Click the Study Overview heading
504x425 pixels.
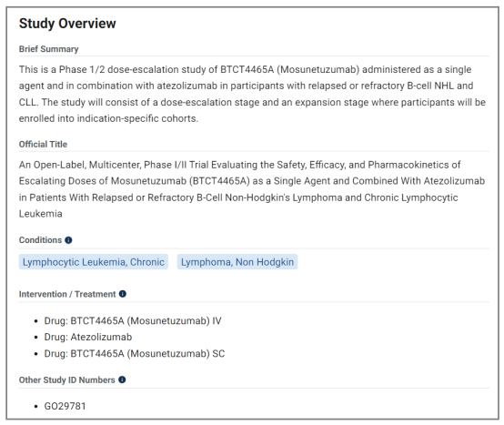tap(67, 24)
